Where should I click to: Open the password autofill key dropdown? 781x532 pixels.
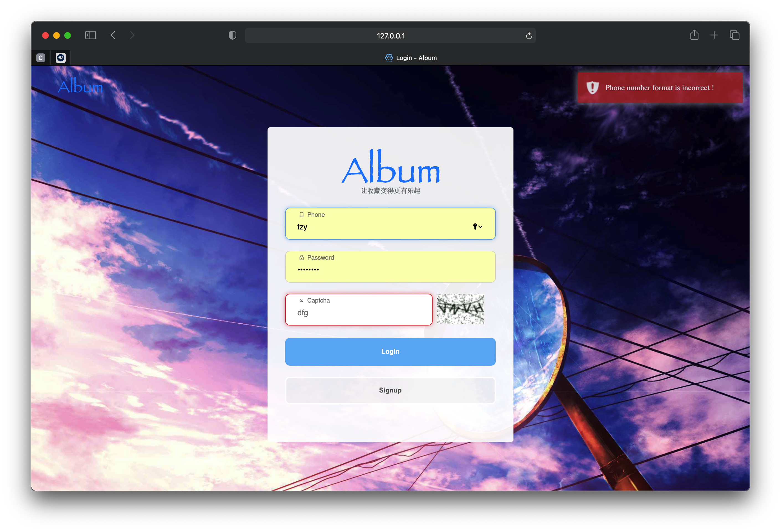[x=477, y=227]
